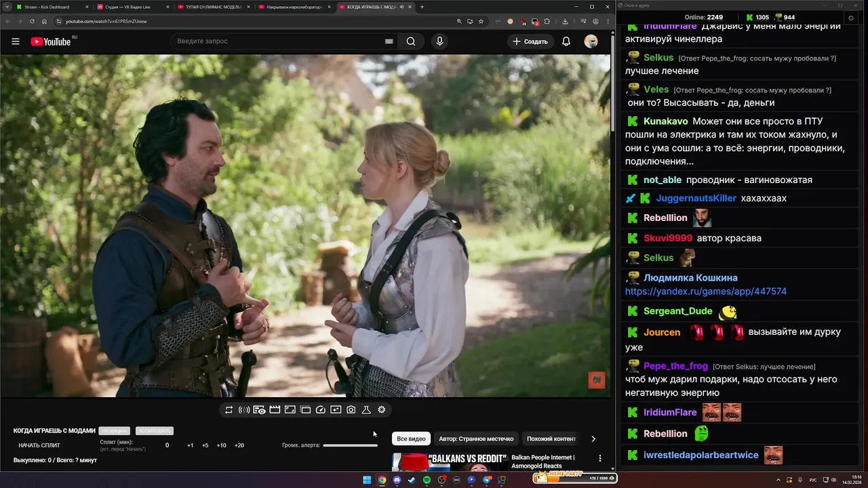868x488 pixels.
Task: Start voice search with the microphone
Action: 439,41
